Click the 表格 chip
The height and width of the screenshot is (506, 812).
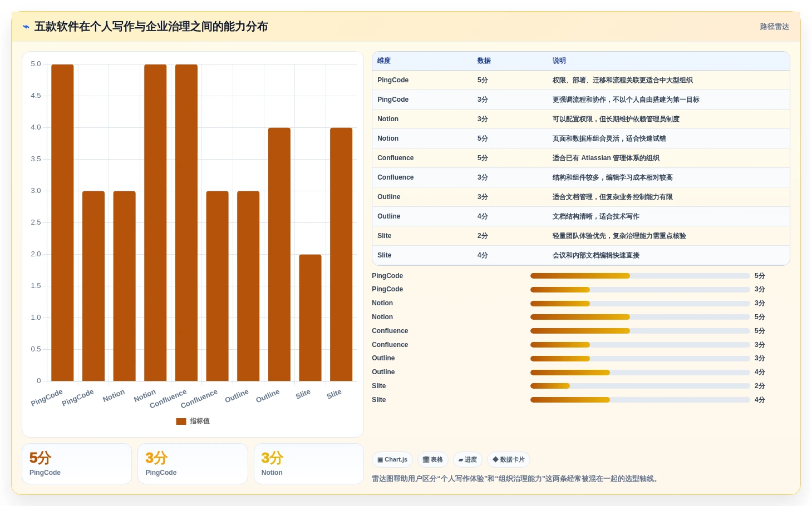[433, 460]
